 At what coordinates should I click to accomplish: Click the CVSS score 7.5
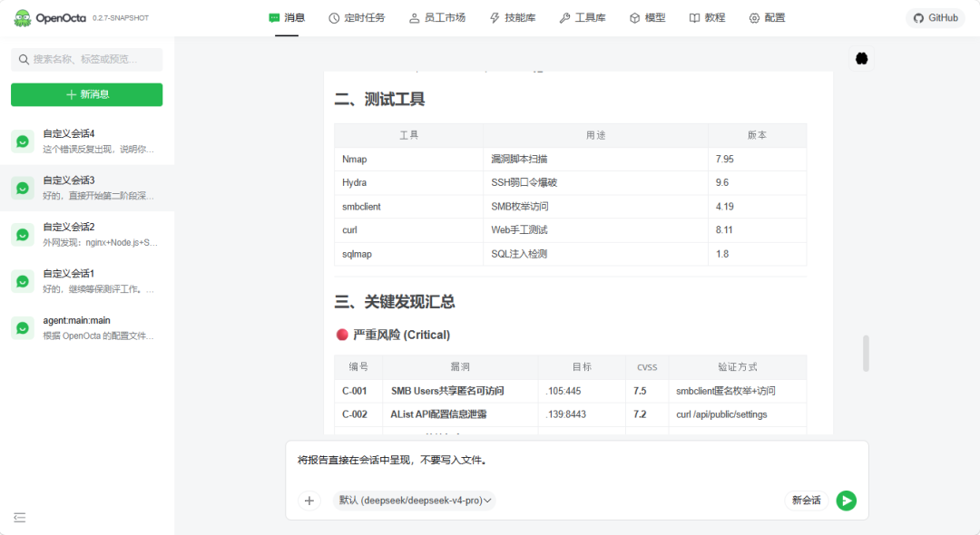(x=640, y=391)
